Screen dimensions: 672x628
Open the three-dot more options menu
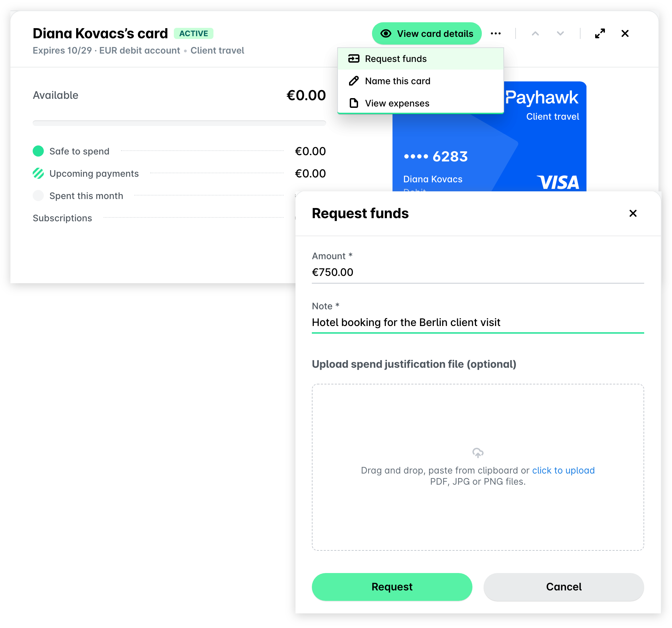[495, 34]
